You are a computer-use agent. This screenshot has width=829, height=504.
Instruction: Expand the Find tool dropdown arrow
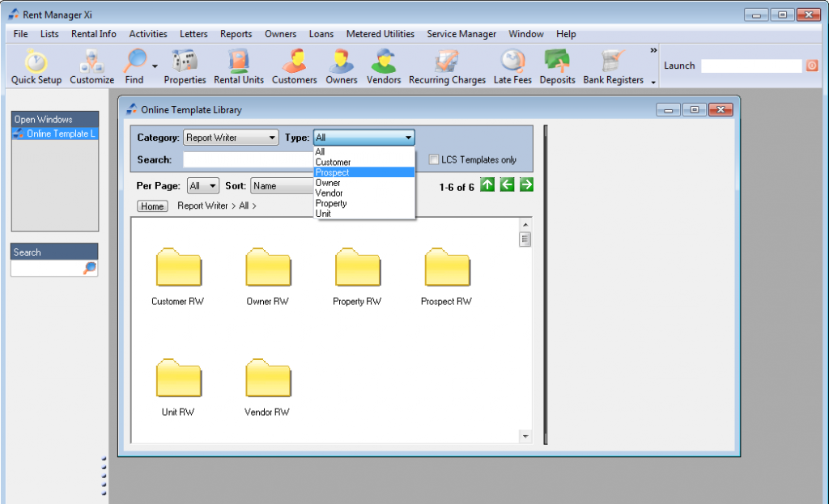coord(155,66)
